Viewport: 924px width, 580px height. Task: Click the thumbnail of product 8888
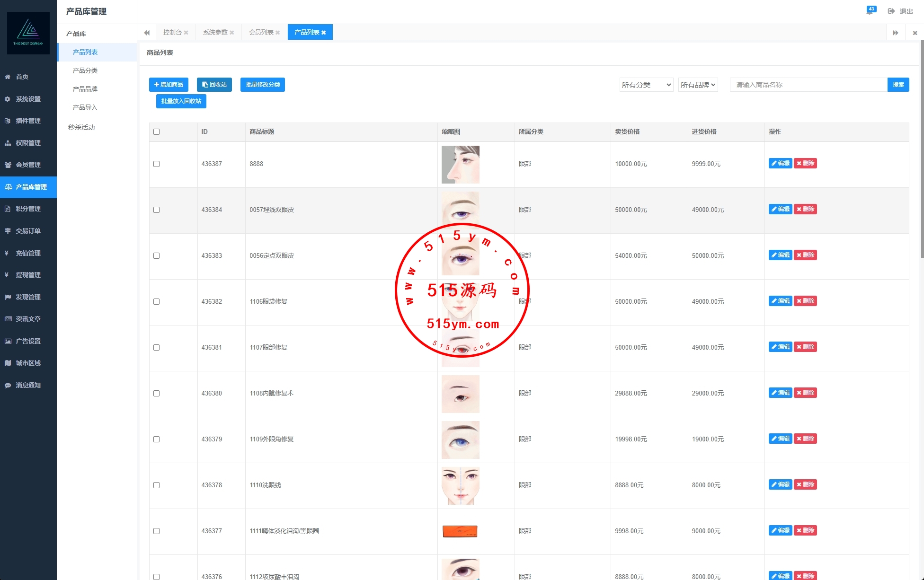click(x=460, y=165)
